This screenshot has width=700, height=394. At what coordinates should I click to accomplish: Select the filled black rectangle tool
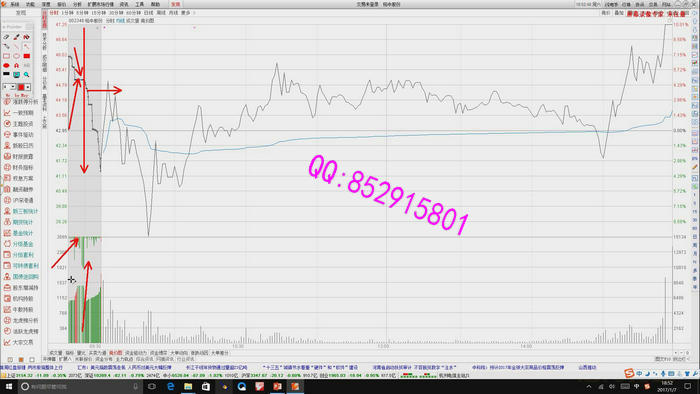[7, 74]
